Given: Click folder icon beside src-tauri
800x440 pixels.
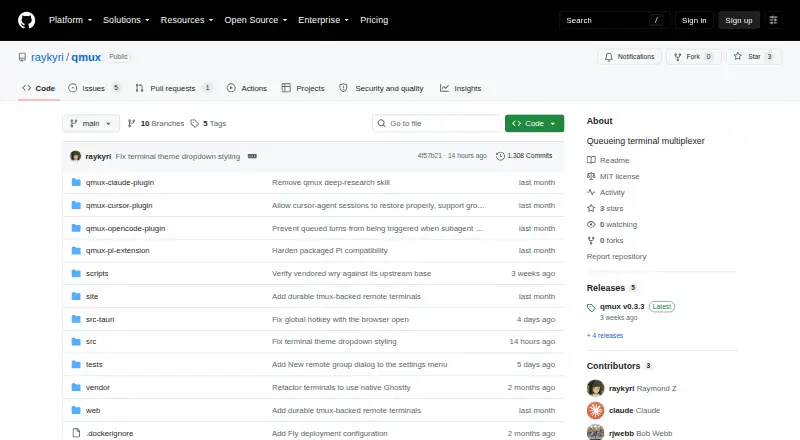Looking at the screenshot, I should [x=76, y=319].
